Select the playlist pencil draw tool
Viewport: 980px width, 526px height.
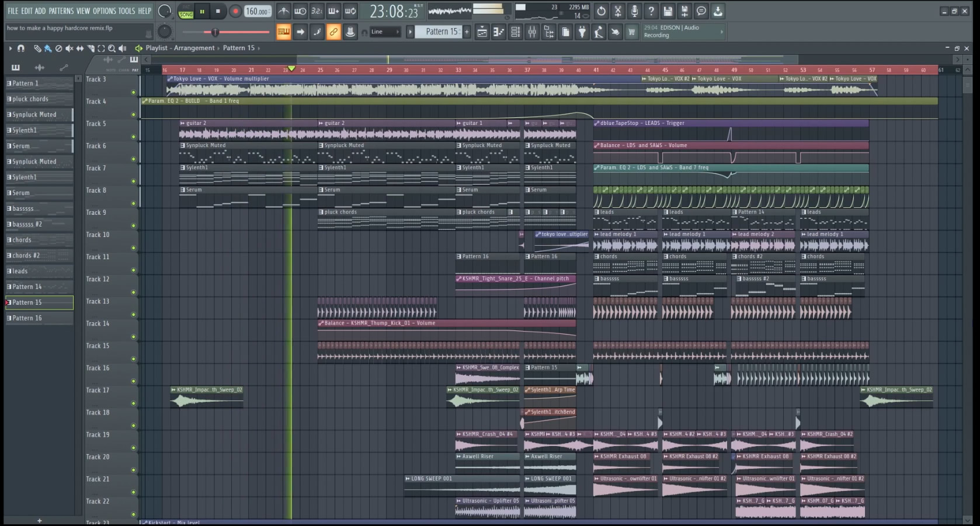pyautogui.click(x=37, y=48)
